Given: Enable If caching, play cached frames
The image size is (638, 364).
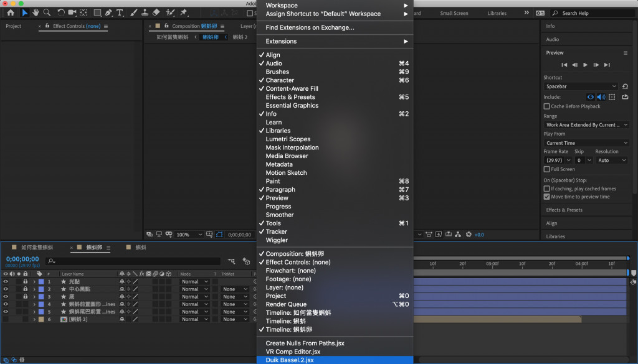Looking at the screenshot, I should 546,189.
